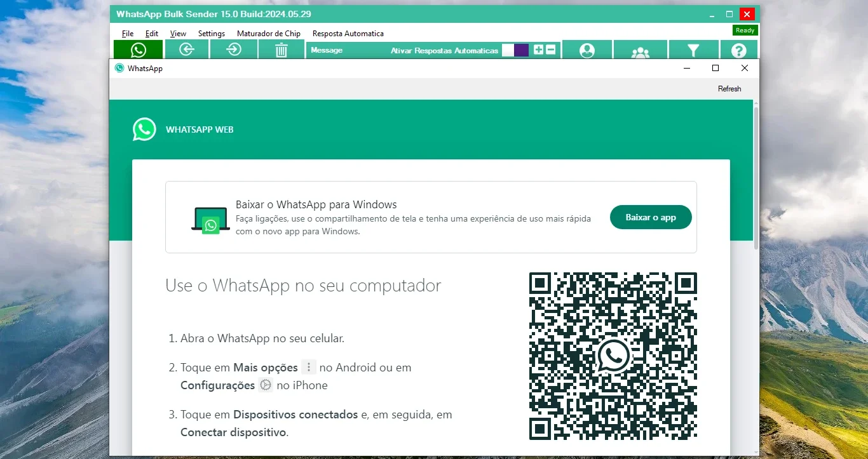Click the WhatsApp logo in the green header
868x459 pixels.
pos(144,130)
